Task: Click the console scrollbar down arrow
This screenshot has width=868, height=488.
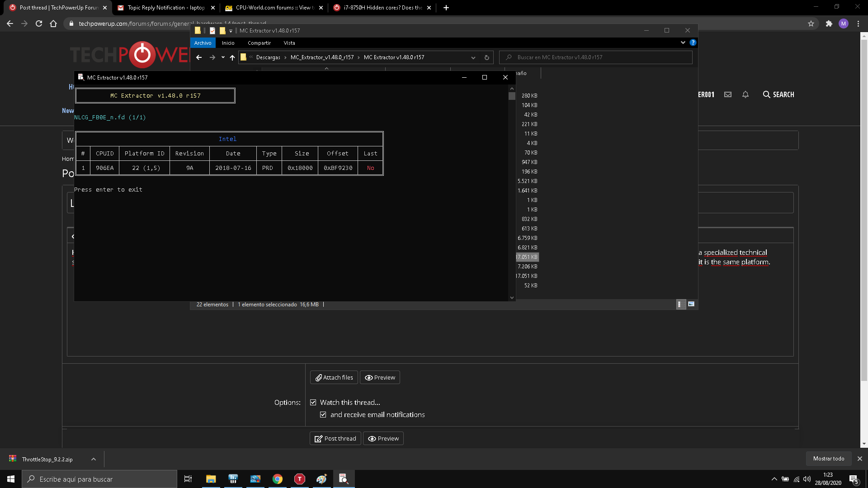Action: click(x=512, y=297)
